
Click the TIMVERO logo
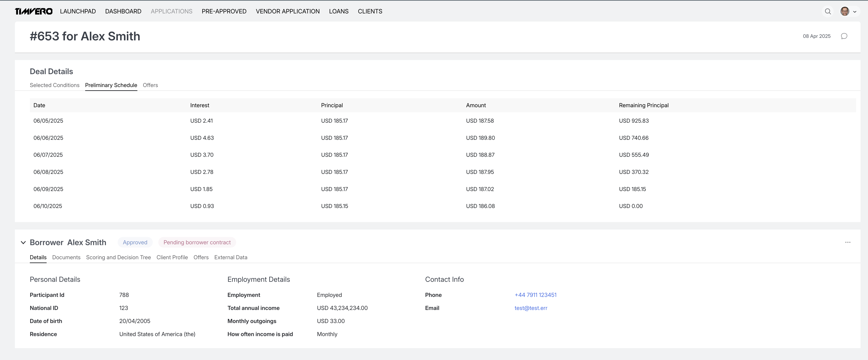[33, 11]
